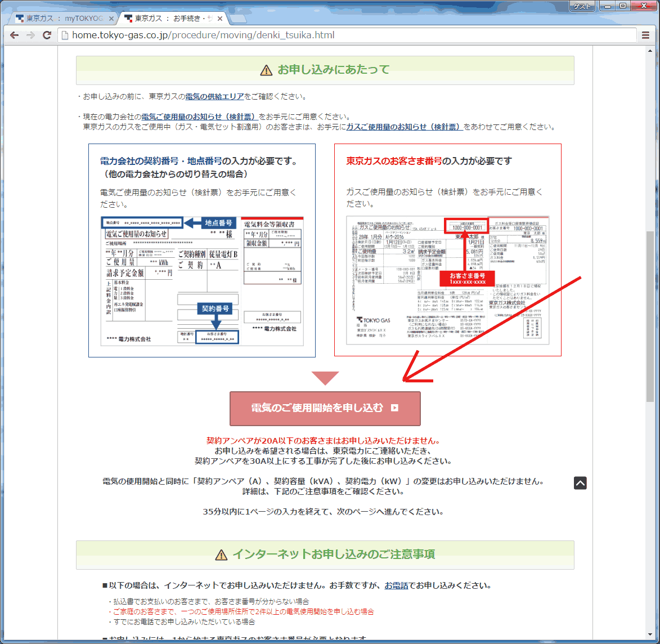
Task: Go back with the browser back arrow
Action: coord(14,35)
